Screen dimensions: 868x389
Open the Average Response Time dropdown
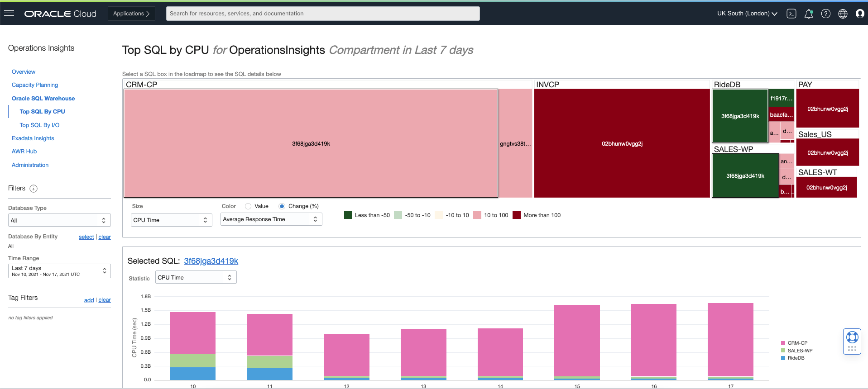coord(271,219)
